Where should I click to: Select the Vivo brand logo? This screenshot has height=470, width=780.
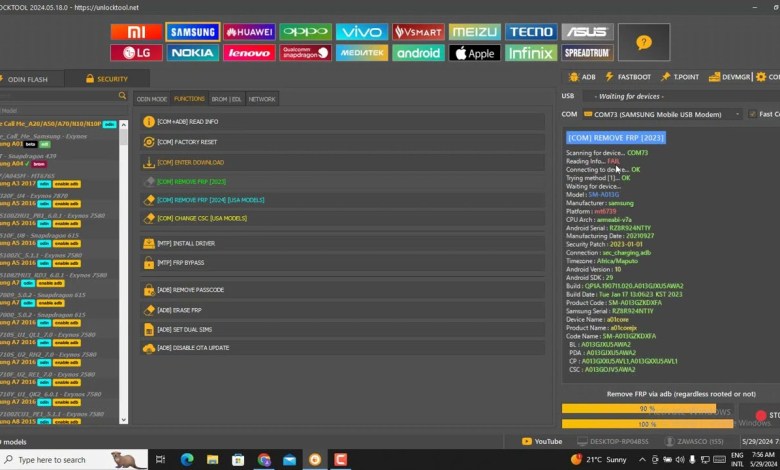click(362, 32)
